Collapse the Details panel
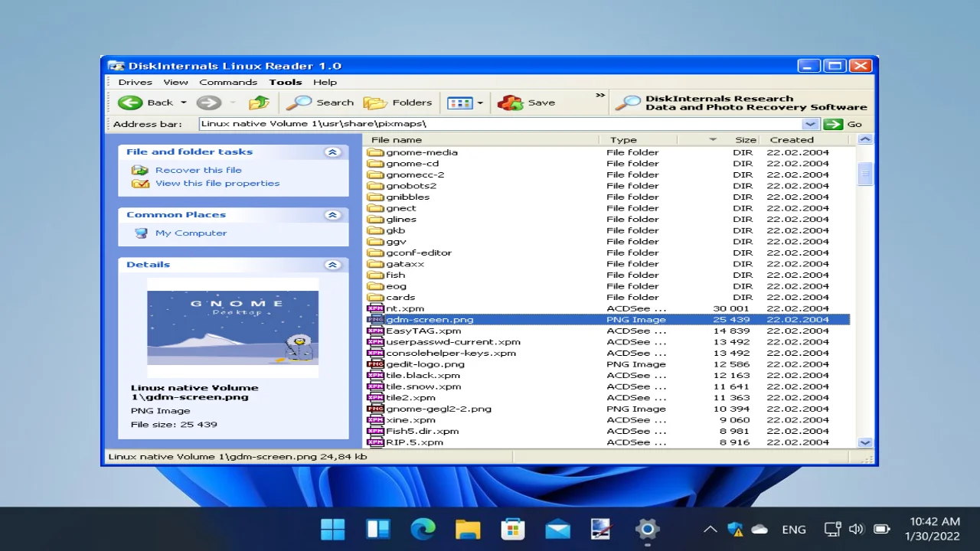Viewport: 980px width, 551px height. coord(332,265)
